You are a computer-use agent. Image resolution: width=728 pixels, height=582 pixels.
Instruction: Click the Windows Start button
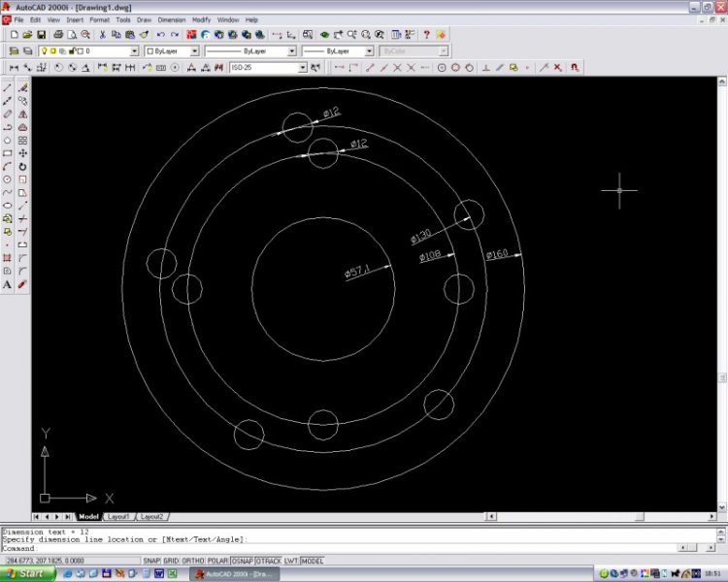coord(27,573)
